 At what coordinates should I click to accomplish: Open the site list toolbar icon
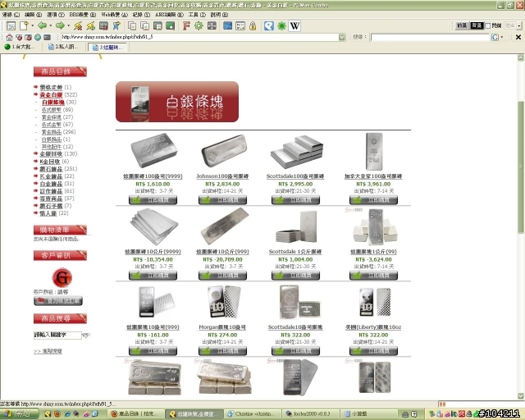pos(11,25)
